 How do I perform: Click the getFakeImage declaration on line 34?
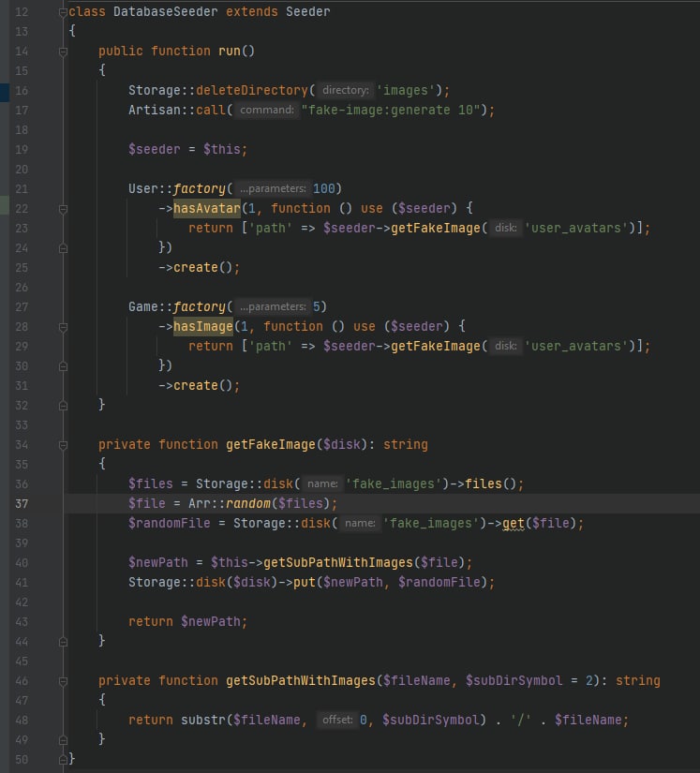click(x=270, y=444)
